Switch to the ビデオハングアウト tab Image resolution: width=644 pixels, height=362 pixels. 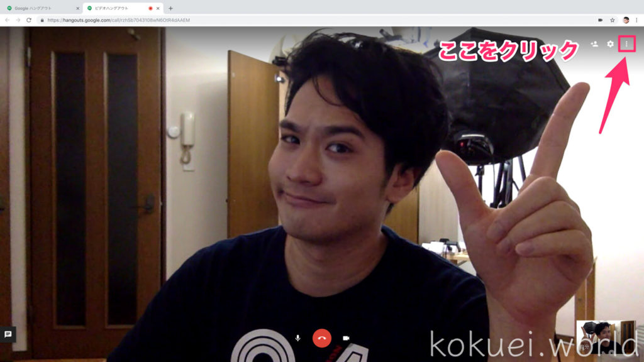[119, 8]
